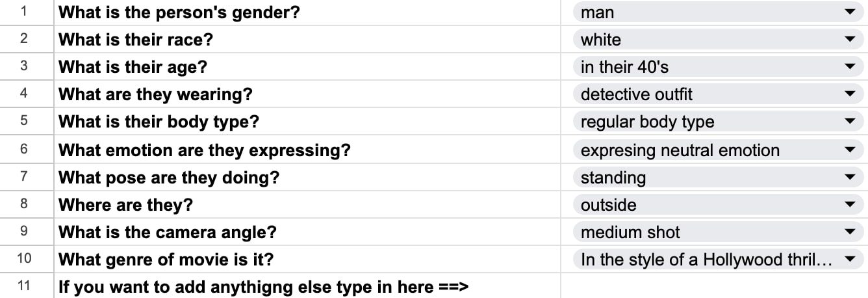Expand the Hollywood thriller genre dropdown

pos(849,260)
